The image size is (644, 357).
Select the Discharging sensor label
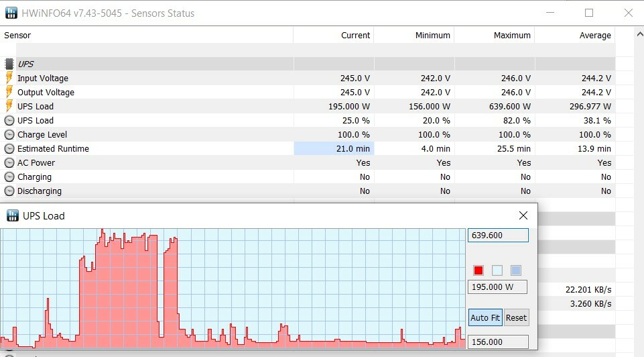pos(40,191)
